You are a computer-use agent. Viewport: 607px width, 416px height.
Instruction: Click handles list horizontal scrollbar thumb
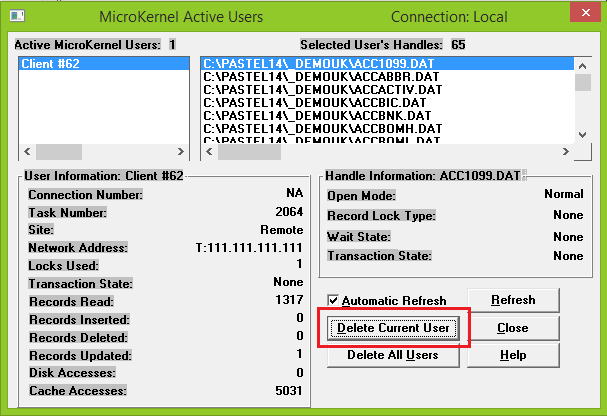249,151
